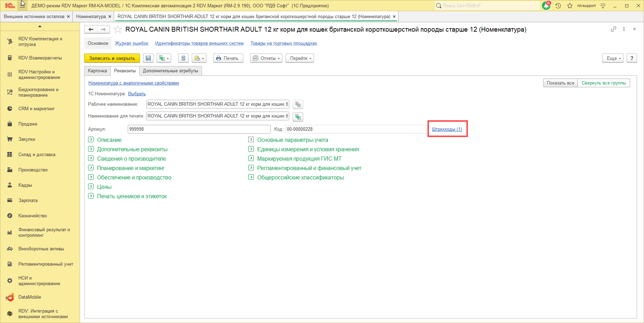The width and height of the screenshot is (644, 323).
Task: Click Показать все button
Action: (560, 83)
